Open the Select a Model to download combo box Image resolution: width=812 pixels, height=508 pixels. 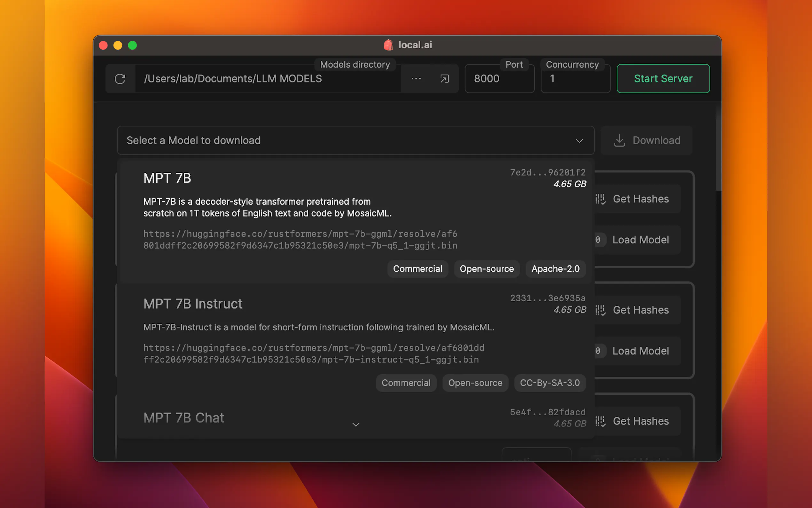coord(355,140)
